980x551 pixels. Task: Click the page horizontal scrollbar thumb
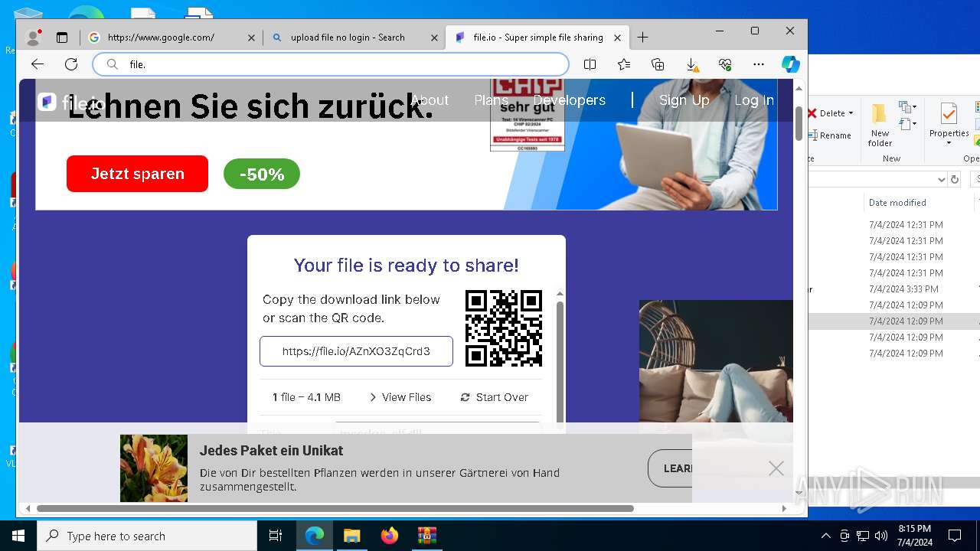click(335, 508)
